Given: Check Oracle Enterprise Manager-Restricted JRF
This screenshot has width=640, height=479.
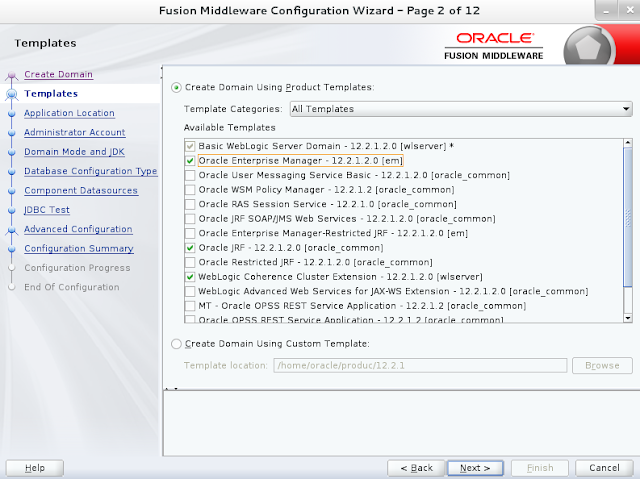Looking at the screenshot, I should 190,233.
